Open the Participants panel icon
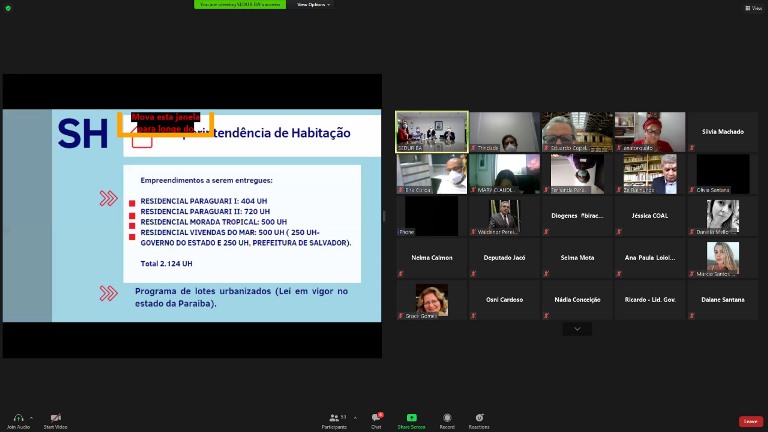Image resolution: width=768 pixels, height=432 pixels. [334, 418]
